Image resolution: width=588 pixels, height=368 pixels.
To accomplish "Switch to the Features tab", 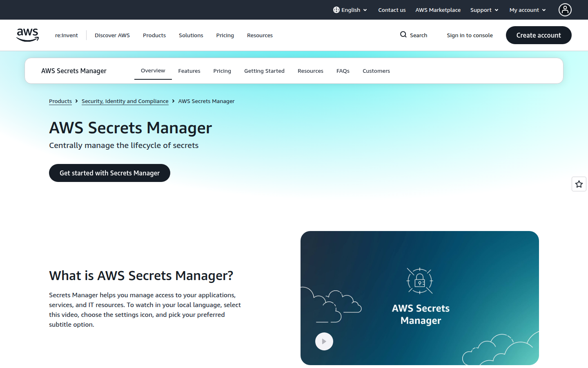I will point(189,71).
